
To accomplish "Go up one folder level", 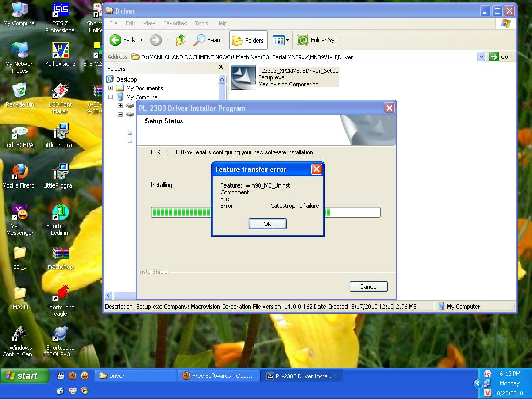I will 180,40.
